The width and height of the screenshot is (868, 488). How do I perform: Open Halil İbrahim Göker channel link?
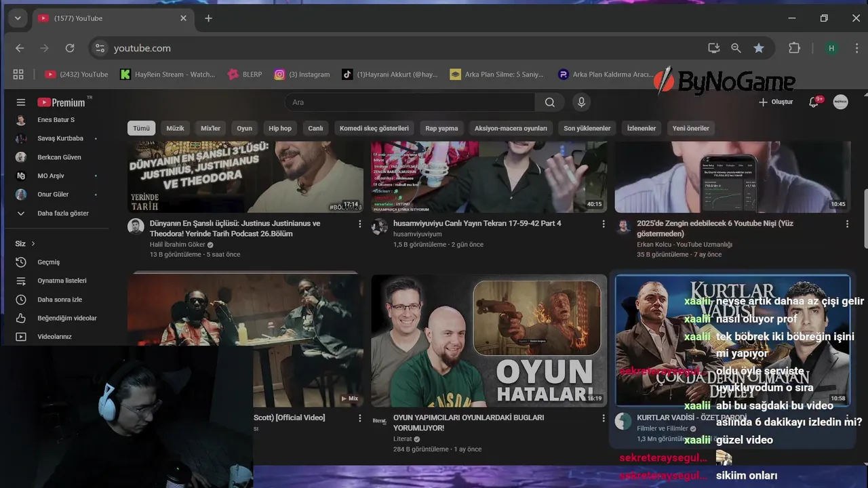click(x=178, y=245)
